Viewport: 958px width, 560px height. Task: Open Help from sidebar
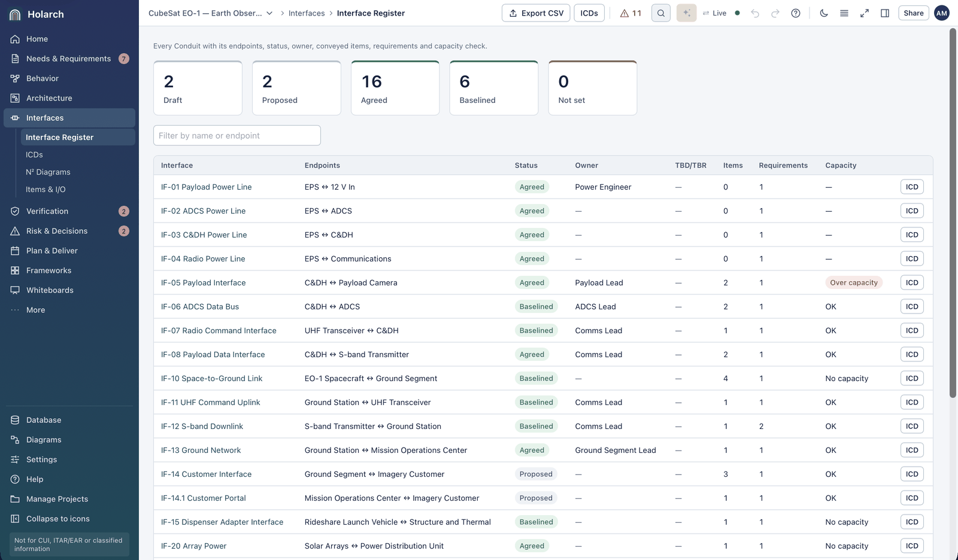point(69,479)
